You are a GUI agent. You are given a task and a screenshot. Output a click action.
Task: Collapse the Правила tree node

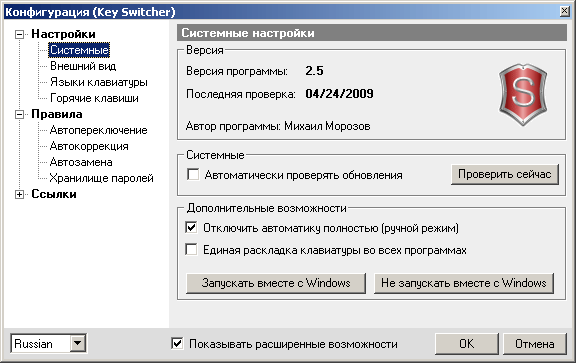tap(19, 115)
